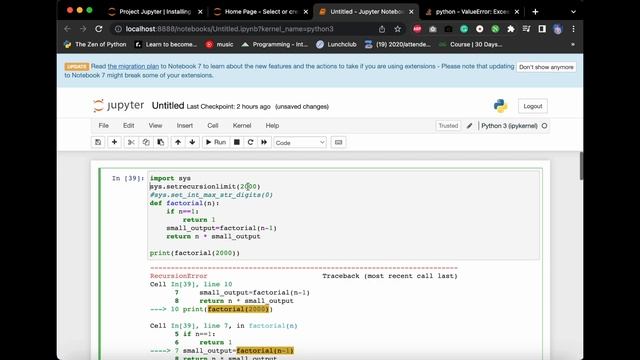Open the Kernel menu in Jupyter
640x360 pixels.
(x=242, y=126)
